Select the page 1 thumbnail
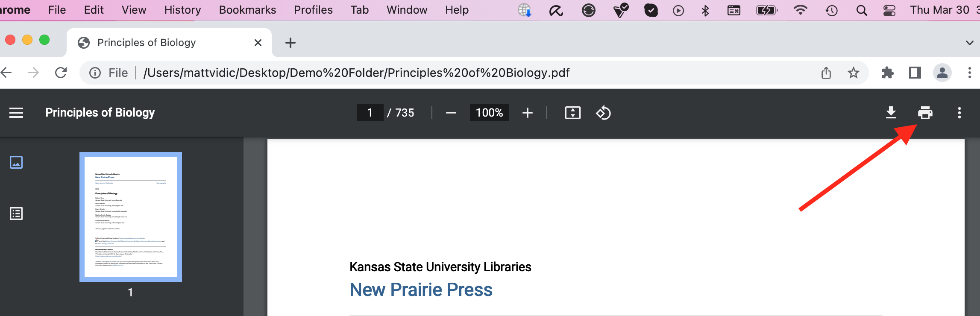Screen dimensions: 980x316 coord(131,217)
